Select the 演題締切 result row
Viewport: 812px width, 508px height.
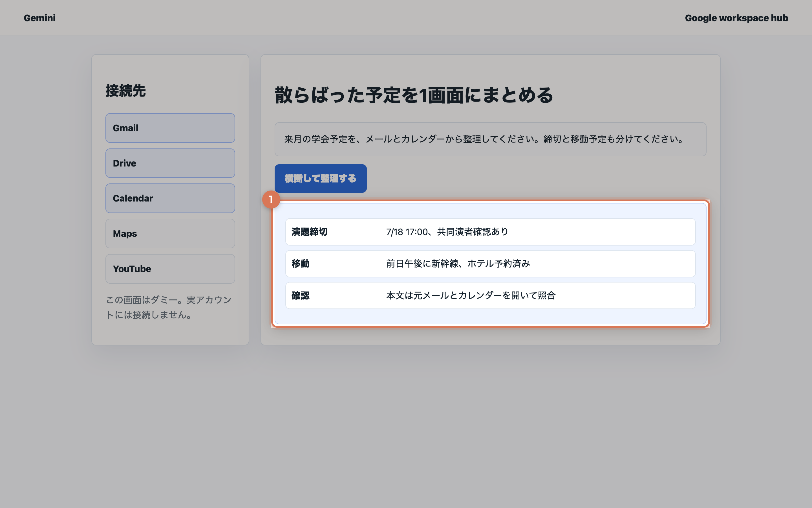pyautogui.click(x=490, y=232)
